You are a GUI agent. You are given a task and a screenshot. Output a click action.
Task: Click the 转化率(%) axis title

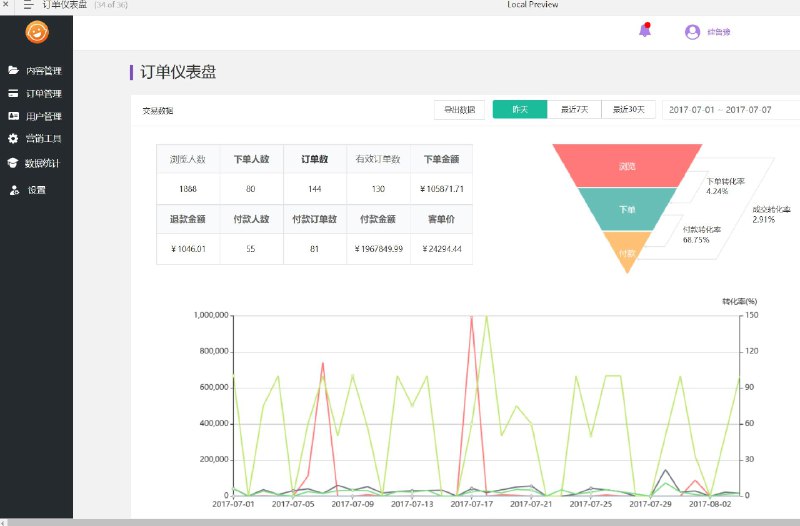tap(739, 302)
